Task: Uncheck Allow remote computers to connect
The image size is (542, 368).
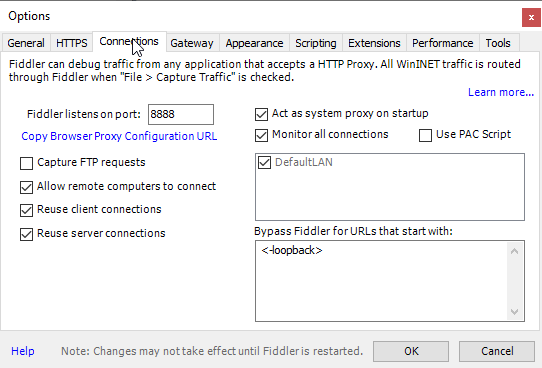Action: coord(26,187)
